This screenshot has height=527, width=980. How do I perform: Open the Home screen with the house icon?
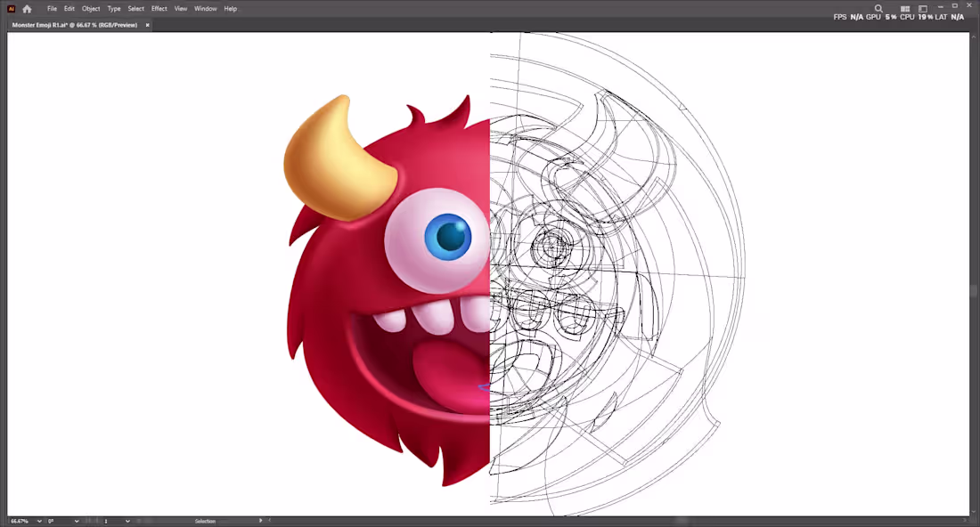pyautogui.click(x=26, y=8)
